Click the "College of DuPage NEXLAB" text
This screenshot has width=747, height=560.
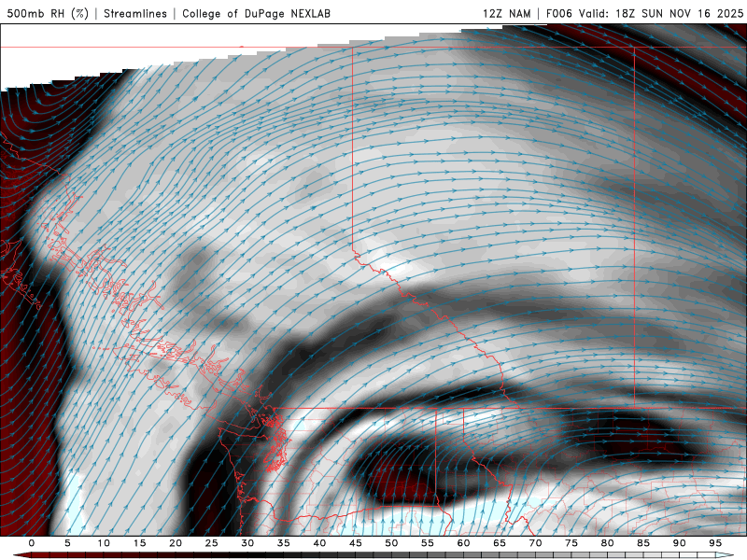256,13
